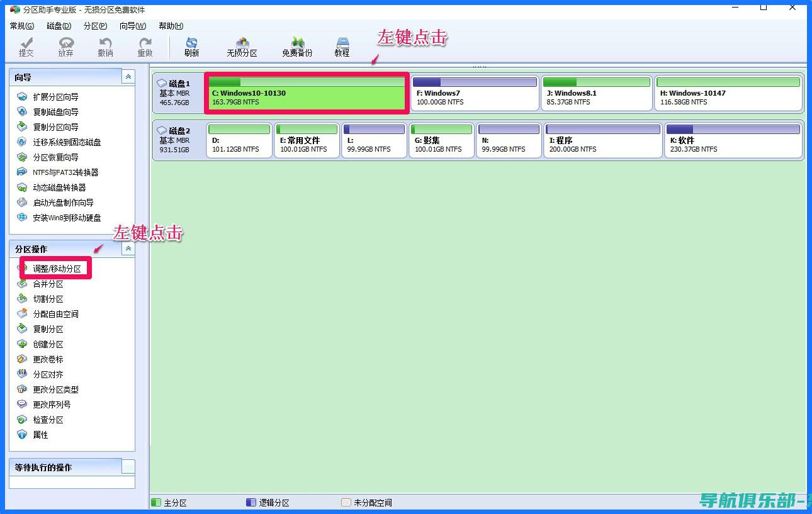Select the 检查分区 operation

tap(40, 420)
